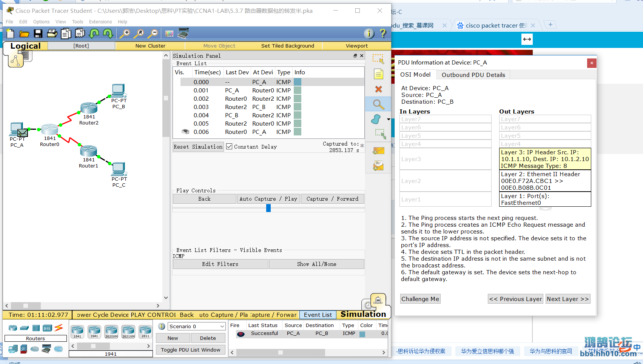The height and width of the screenshot is (364, 643).
Task: Open the Edit menu
Action: [23, 22]
